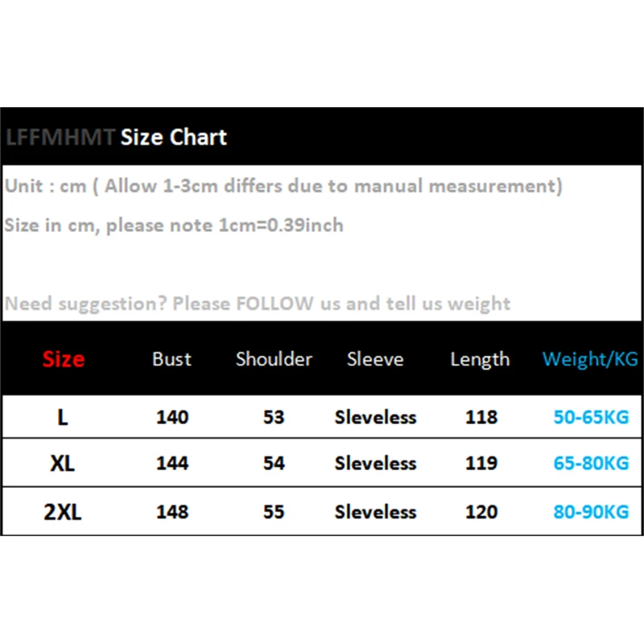Select the Length column header
This screenshot has width=644, height=644.
pos(480,359)
